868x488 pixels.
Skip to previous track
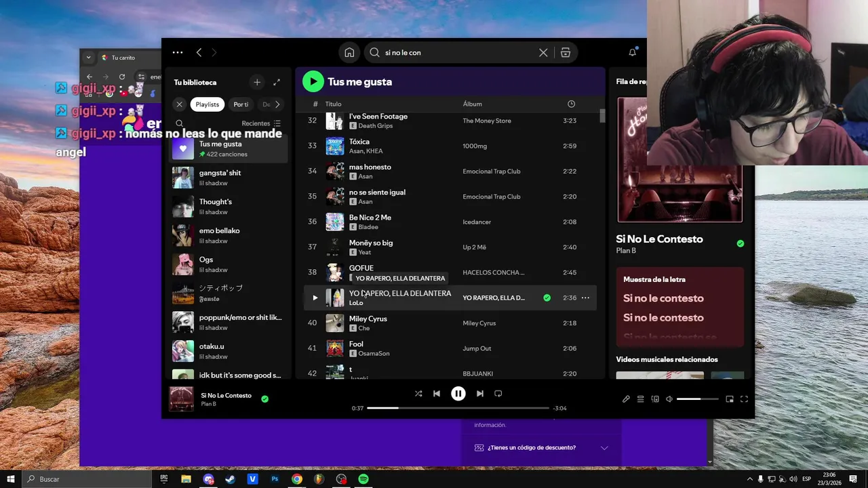click(x=437, y=394)
